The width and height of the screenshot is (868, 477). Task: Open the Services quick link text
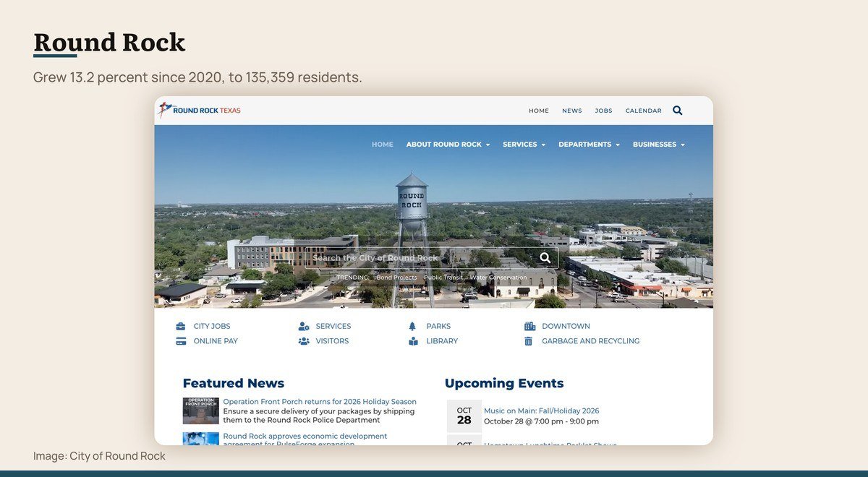(x=333, y=327)
